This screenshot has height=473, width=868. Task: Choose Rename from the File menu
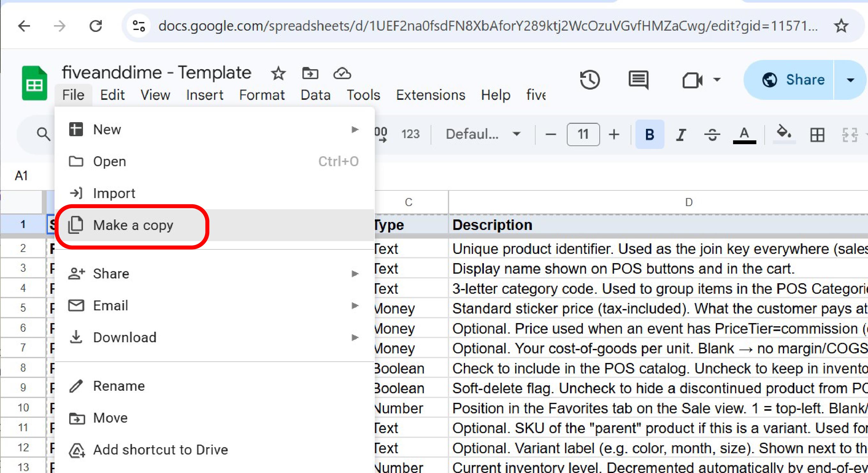coord(214,386)
